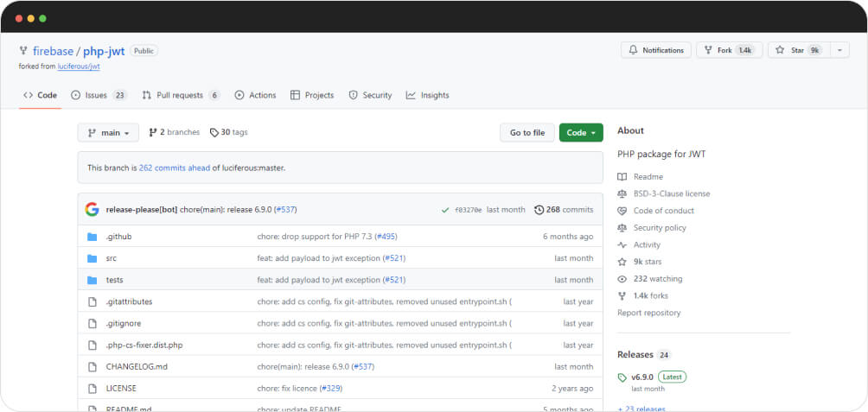View the 1.4k forks link
This screenshot has width=868, height=412.
[x=651, y=296]
